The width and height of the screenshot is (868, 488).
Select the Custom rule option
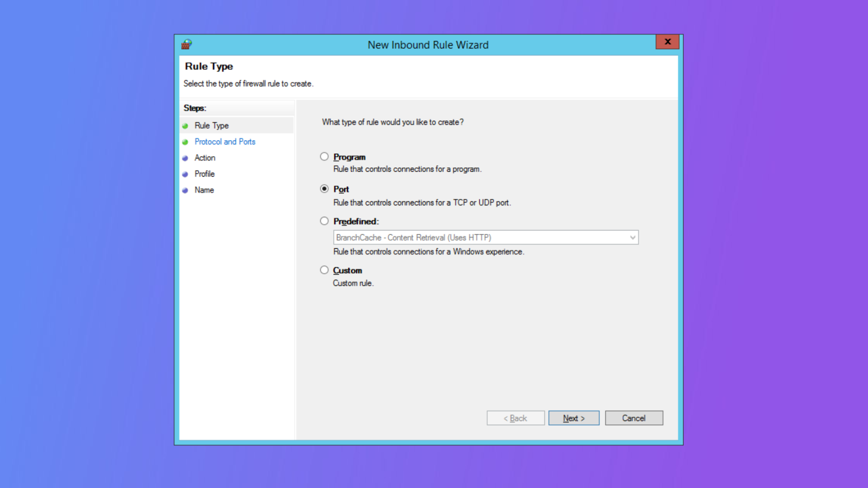click(x=324, y=270)
